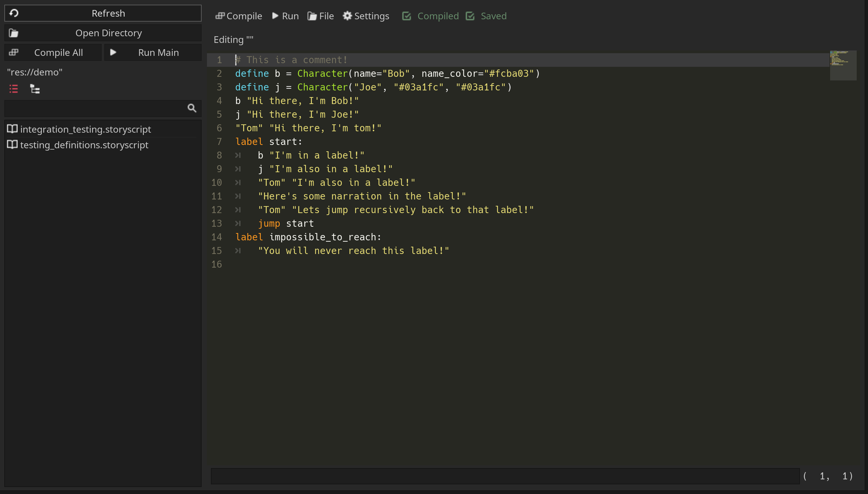Click the play triangle next to Run
Image resolution: width=868 pixels, height=494 pixels.
click(275, 16)
